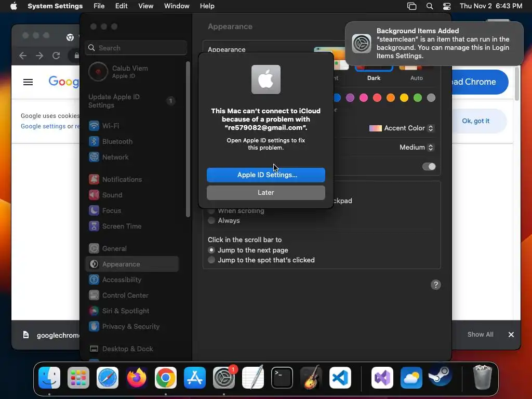Choose the yellow accent color
Image resolution: width=532 pixels, height=399 pixels.
(x=404, y=98)
